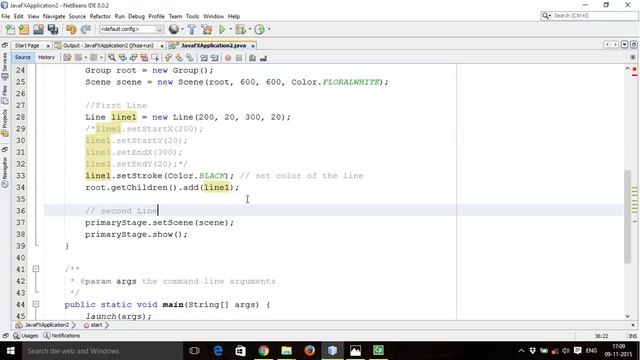Run the project with green play icon
This screenshot has height=360, width=640.
coord(222,29)
